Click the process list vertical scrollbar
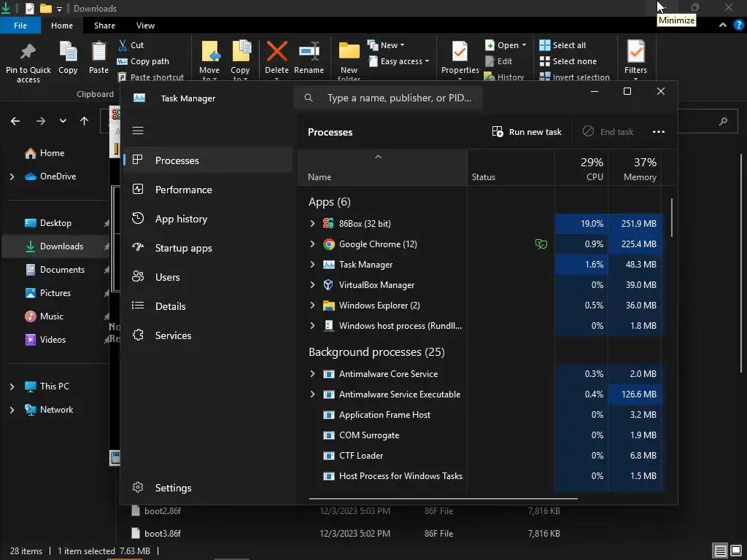 point(672,217)
